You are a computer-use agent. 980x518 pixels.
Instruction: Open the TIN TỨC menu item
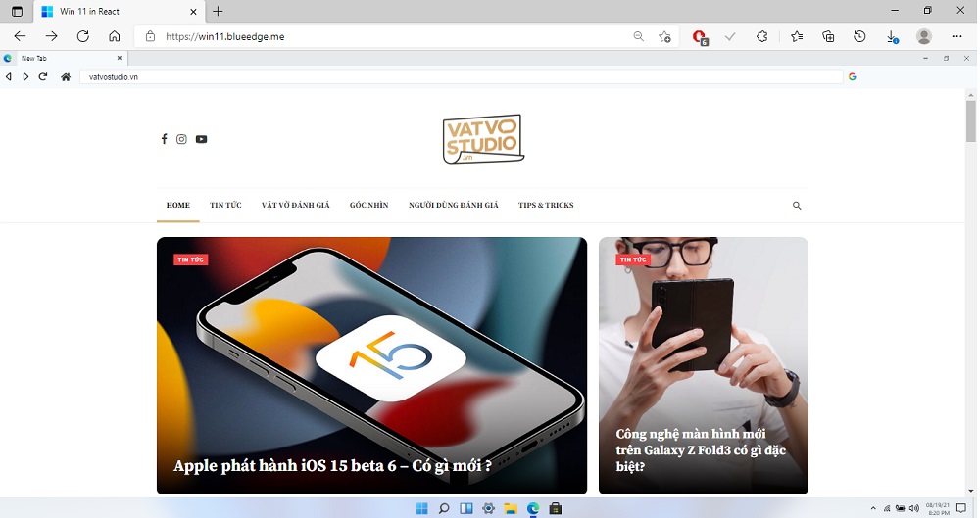coord(225,205)
